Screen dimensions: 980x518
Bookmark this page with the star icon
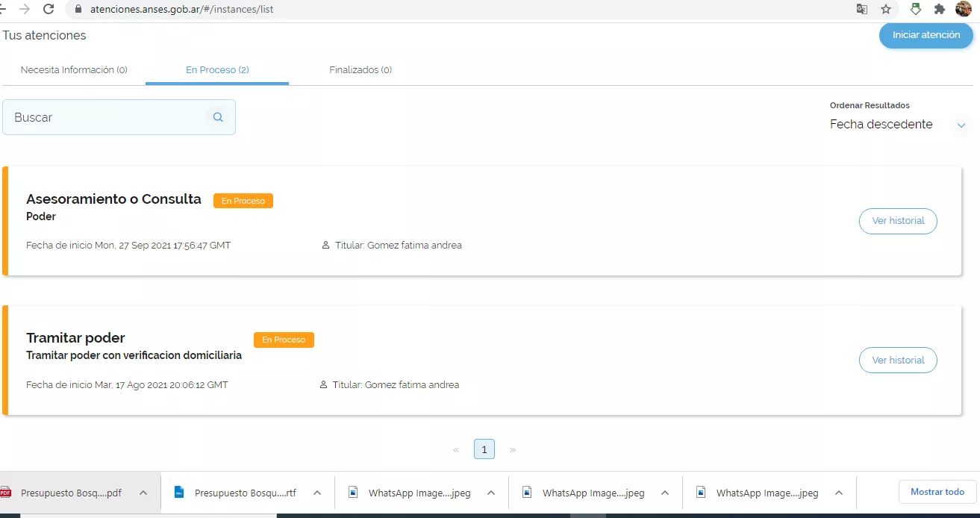pos(886,9)
